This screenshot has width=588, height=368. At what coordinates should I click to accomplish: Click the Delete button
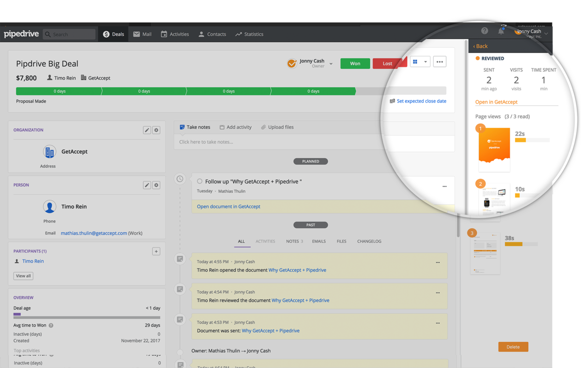point(513,347)
